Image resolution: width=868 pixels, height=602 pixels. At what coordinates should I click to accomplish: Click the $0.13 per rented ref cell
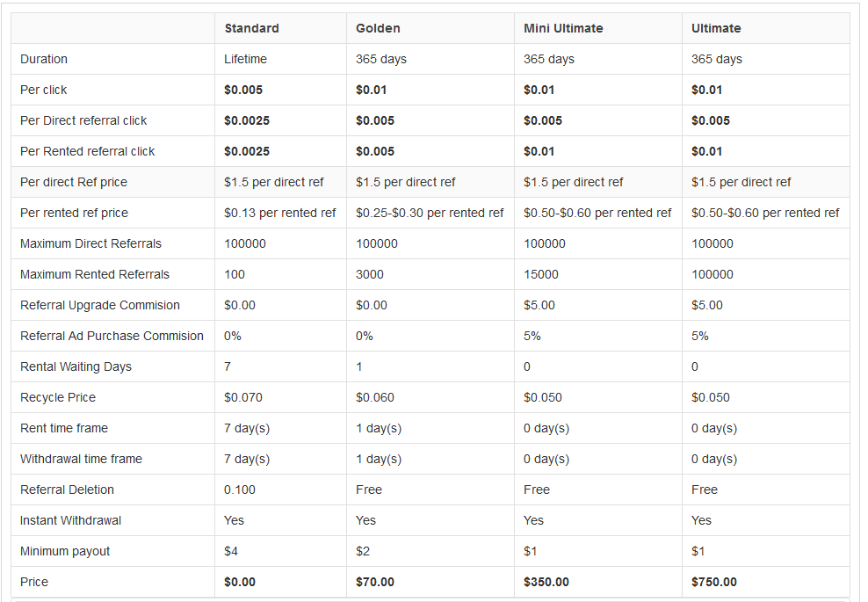pos(280,213)
